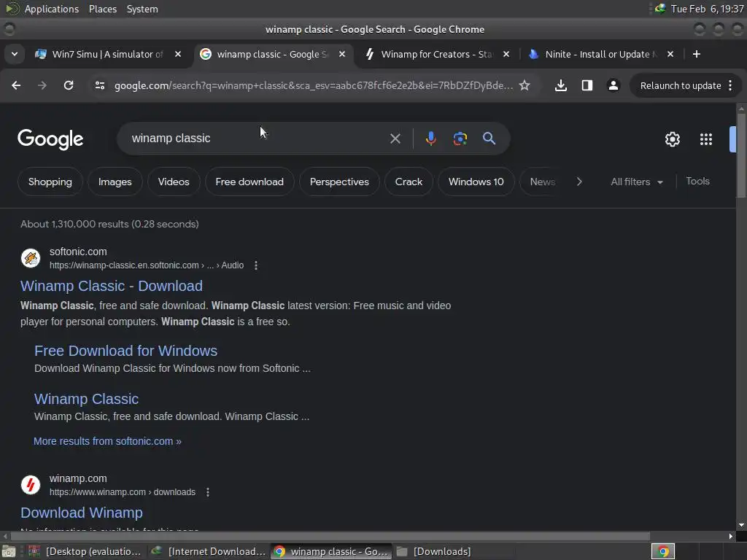Open the tab search dropdown
The width and height of the screenshot is (747, 560).
[15, 54]
